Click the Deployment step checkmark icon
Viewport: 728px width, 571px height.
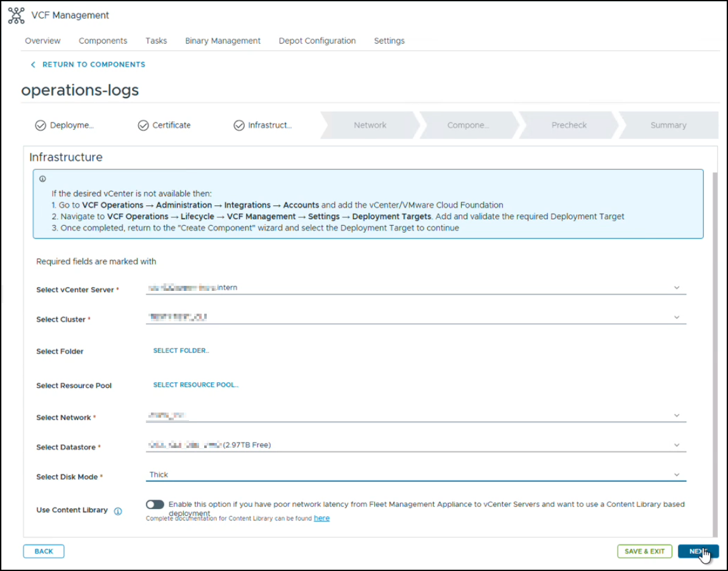pos(41,125)
